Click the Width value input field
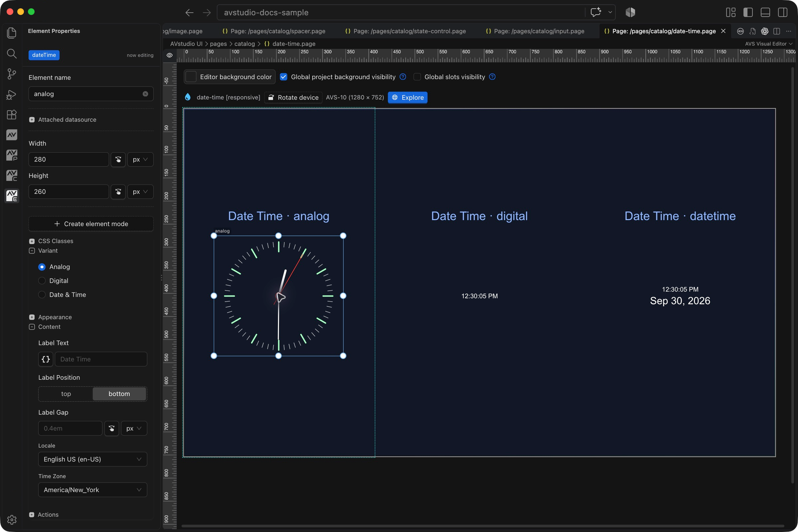The image size is (798, 532). (68, 160)
